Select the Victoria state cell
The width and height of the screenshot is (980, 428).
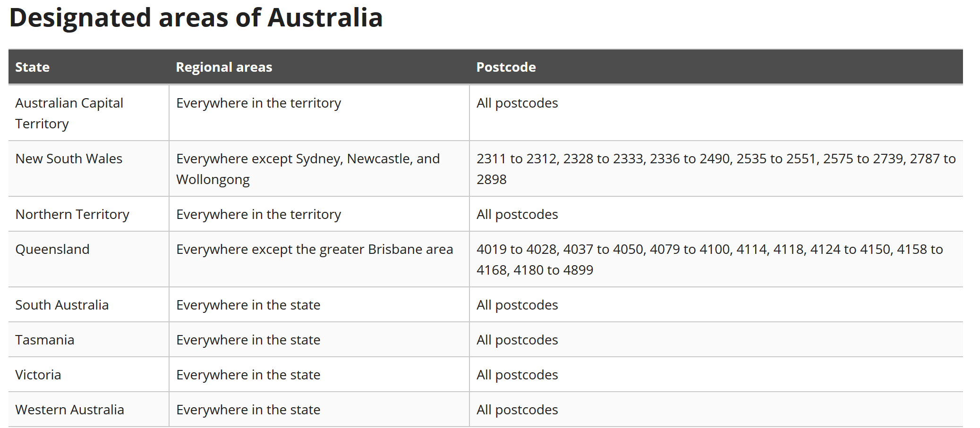click(x=38, y=375)
